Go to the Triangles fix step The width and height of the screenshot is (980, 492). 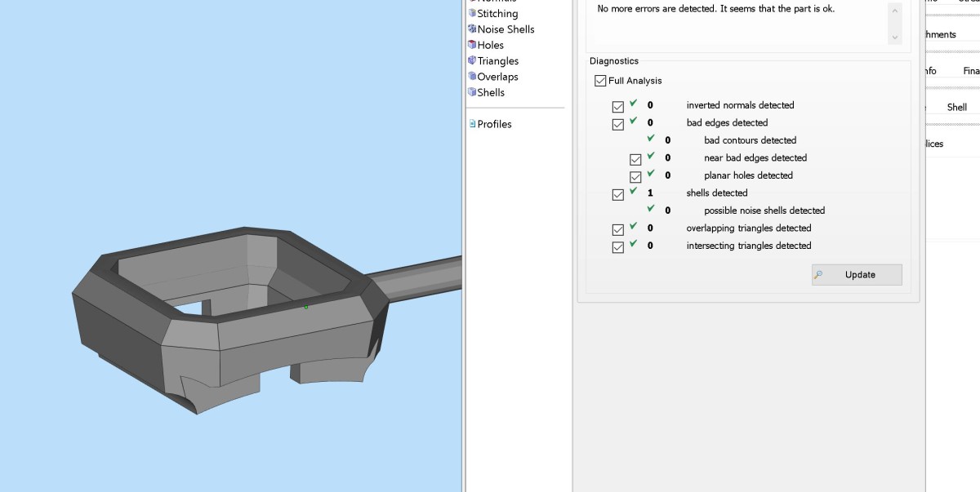497,61
